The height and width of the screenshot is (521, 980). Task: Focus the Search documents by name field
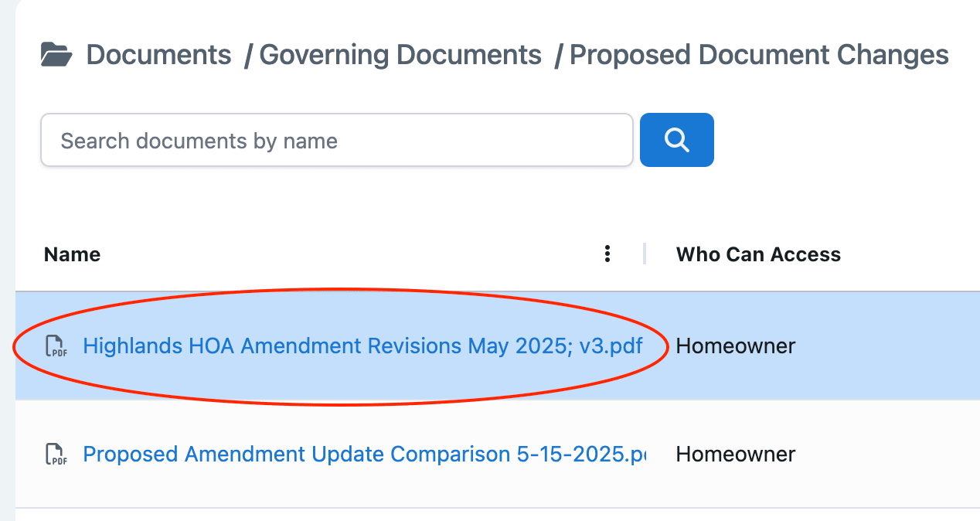point(337,141)
